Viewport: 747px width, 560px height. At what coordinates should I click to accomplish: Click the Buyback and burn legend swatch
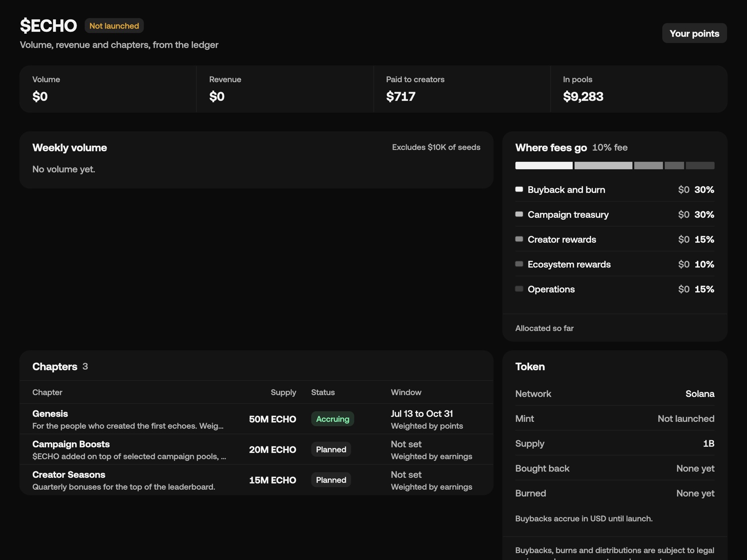click(519, 189)
